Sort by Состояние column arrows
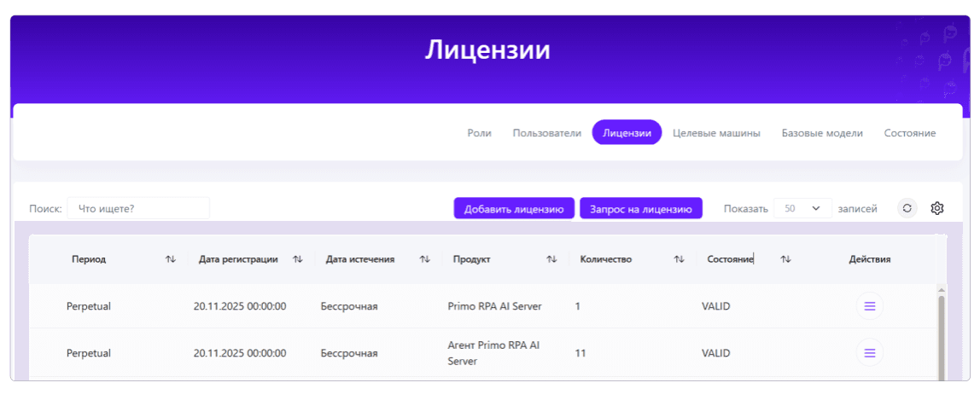Screen dimensions: 980x406 (x=785, y=259)
